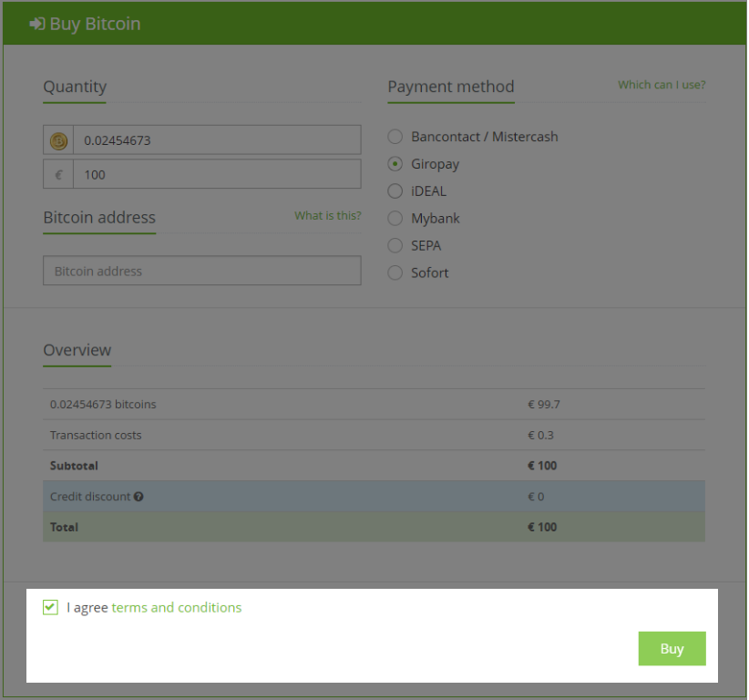Click the 'Subtotal' row label
This screenshot has width=749, height=700.
click(74, 466)
